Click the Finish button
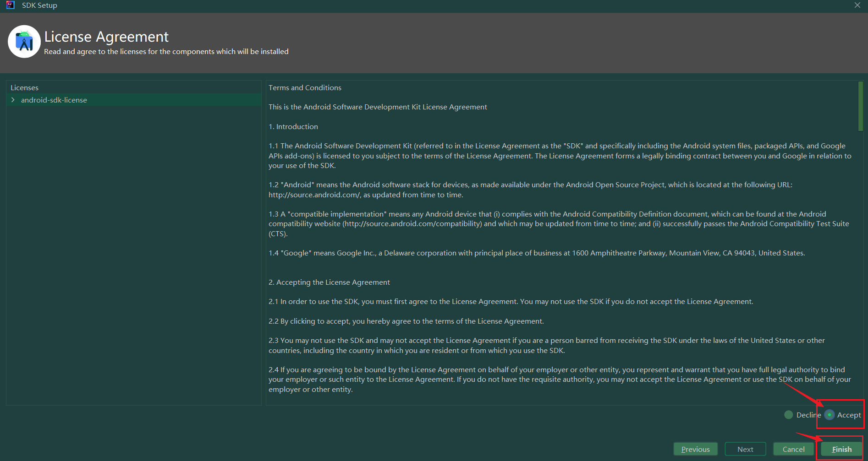Image resolution: width=868 pixels, height=461 pixels. point(842,449)
